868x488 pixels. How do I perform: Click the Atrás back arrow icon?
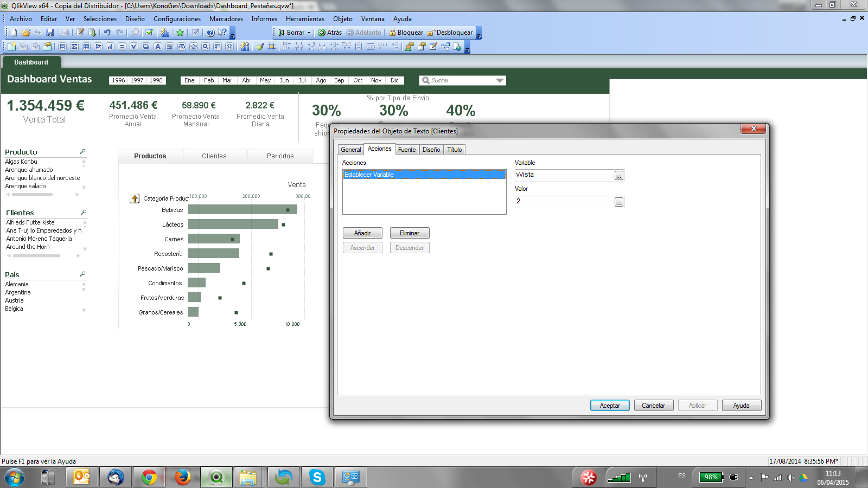click(322, 33)
